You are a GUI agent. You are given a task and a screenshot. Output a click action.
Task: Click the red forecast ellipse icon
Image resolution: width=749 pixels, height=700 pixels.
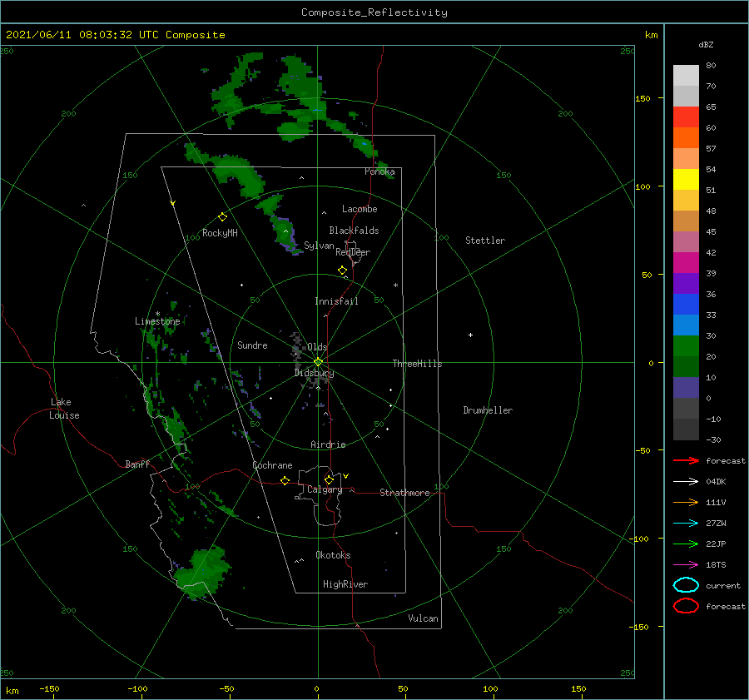click(686, 606)
